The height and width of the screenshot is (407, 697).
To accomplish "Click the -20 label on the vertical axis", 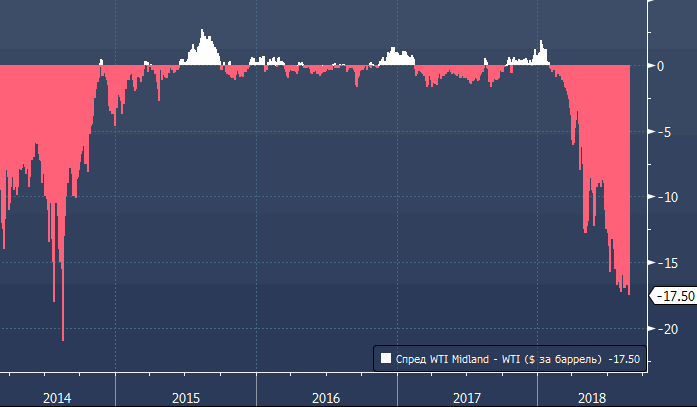I will (662, 329).
